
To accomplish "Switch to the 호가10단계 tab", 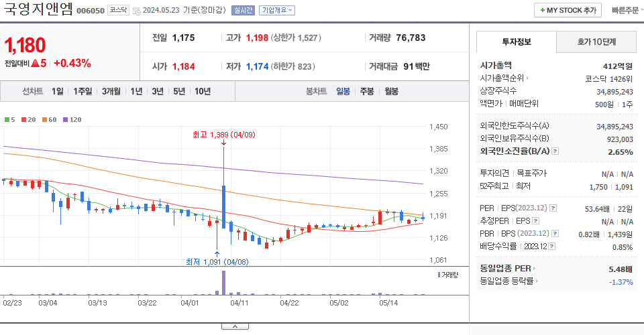I will pyautogui.click(x=596, y=42).
